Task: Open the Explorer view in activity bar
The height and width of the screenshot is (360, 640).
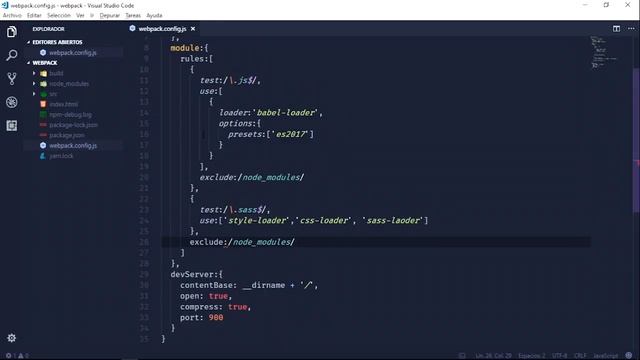Action: [x=11, y=31]
